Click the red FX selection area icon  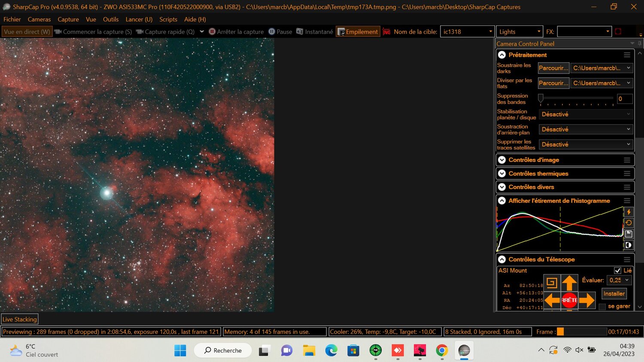coord(618,31)
